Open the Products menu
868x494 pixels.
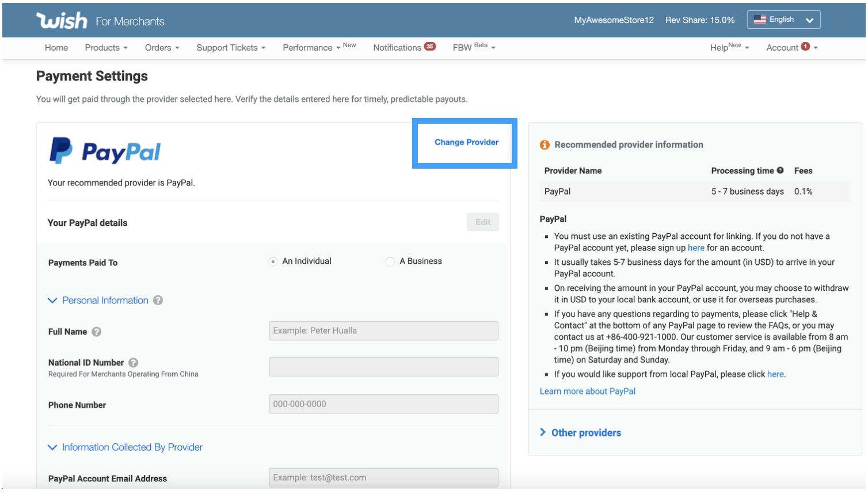106,48
